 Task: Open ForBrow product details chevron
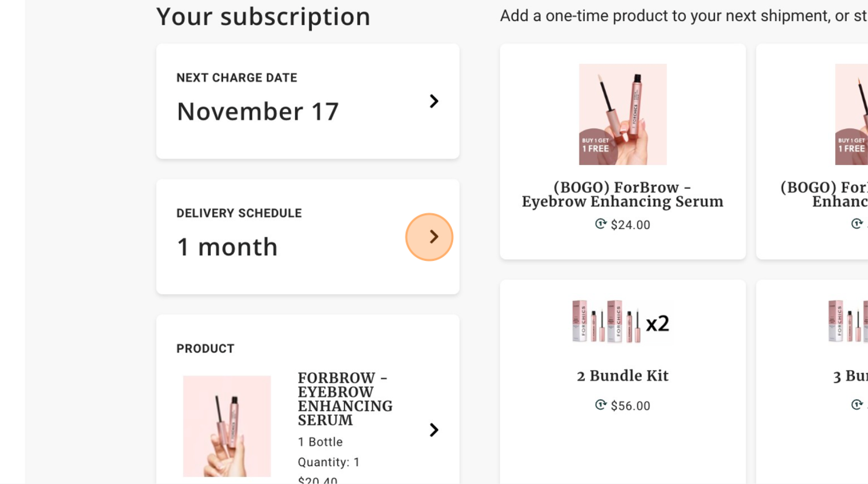click(433, 430)
